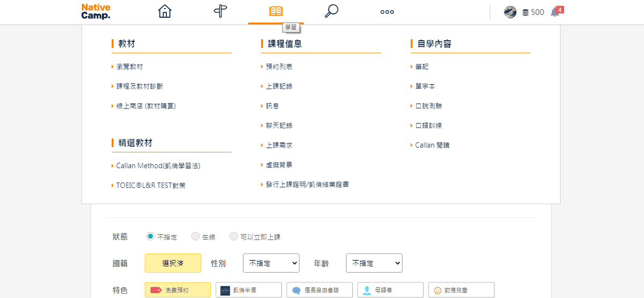The image size is (644, 298).
Task: Open the user avatar picture
Action: click(x=510, y=12)
